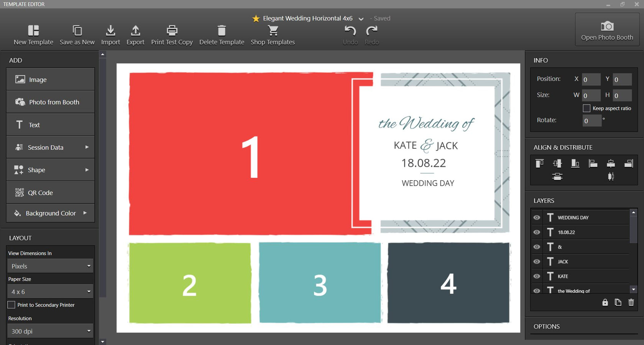Check Print to Secondary Printer
The image size is (644, 345).
[x=11, y=305]
